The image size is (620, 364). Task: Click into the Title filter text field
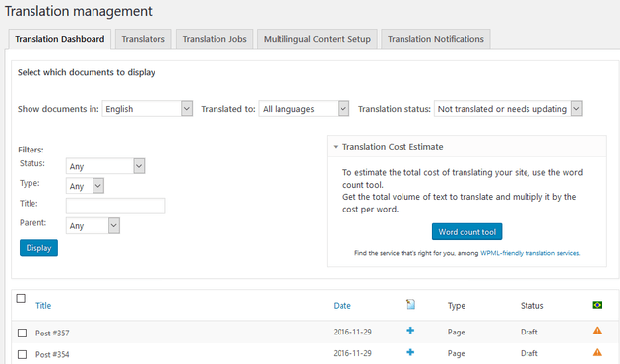[x=115, y=206]
